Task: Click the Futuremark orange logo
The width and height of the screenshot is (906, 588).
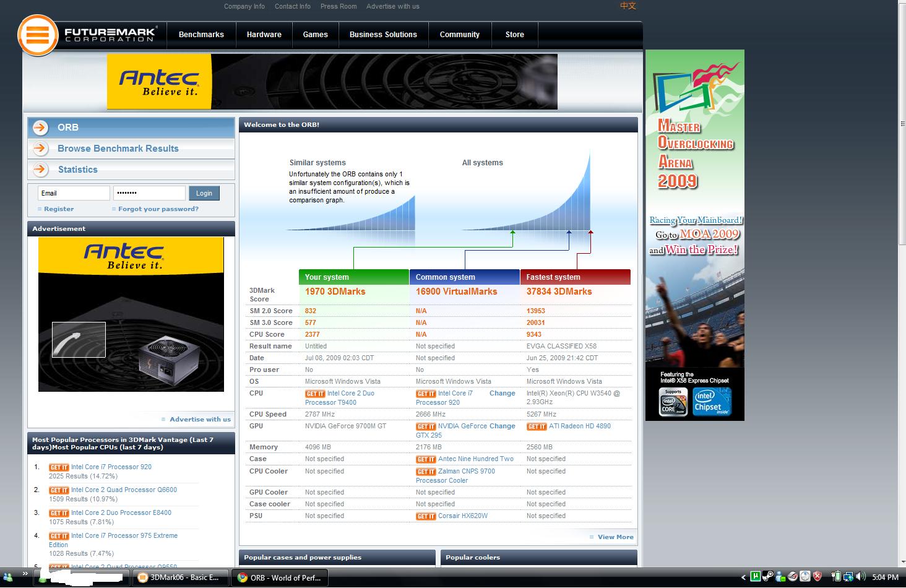Action: (x=38, y=35)
